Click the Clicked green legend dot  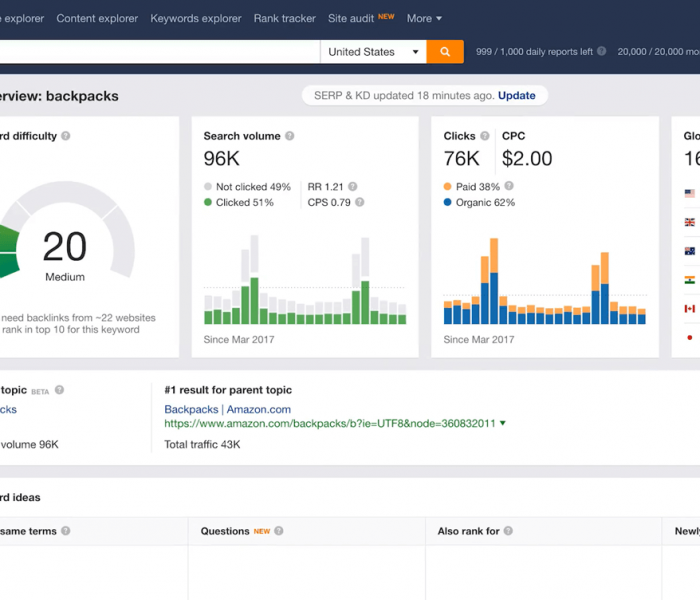pyautogui.click(x=208, y=202)
